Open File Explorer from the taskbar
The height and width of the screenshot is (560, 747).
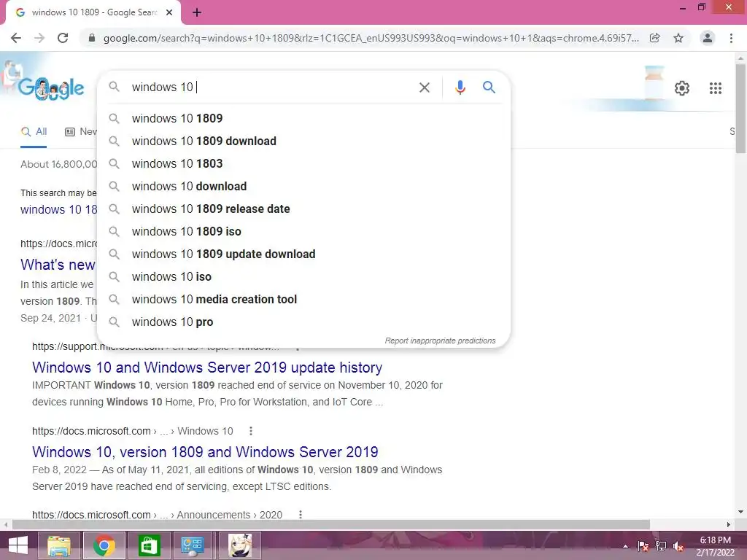coord(59,545)
